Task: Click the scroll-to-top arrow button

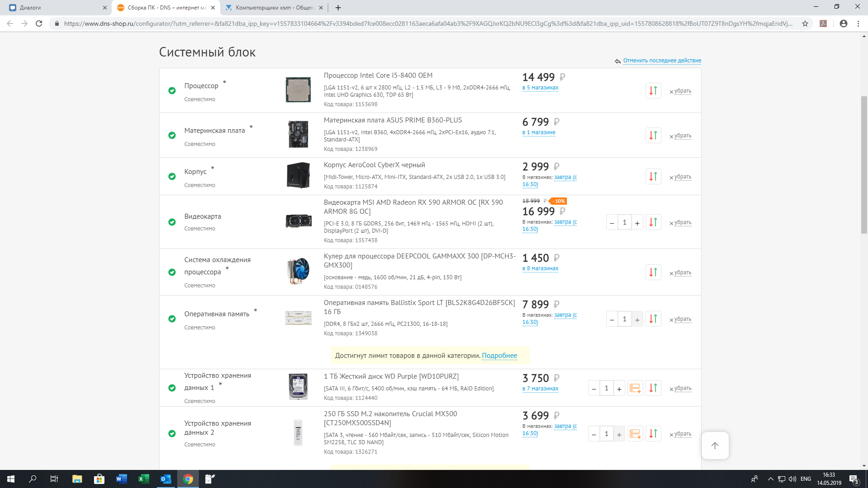Action: [715, 446]
